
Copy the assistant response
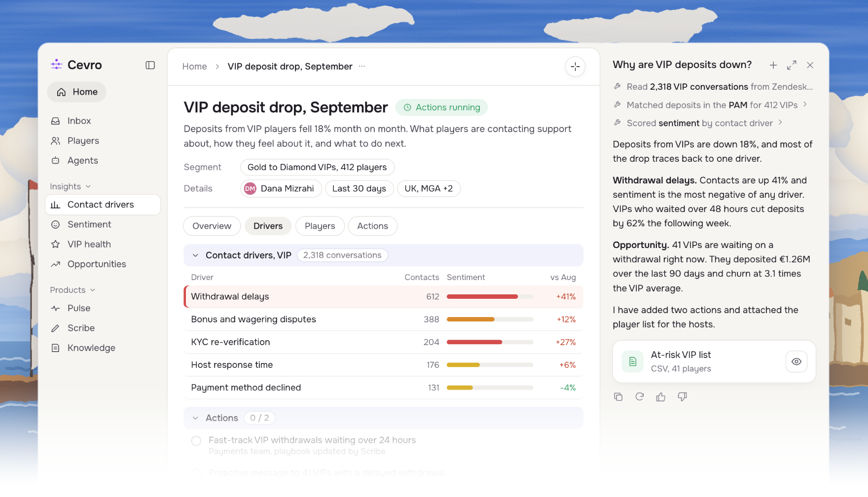click(618, 397)
